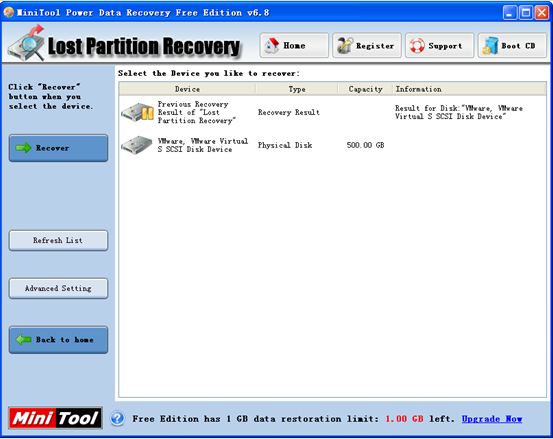Click the green arrow Recover button

58,148
